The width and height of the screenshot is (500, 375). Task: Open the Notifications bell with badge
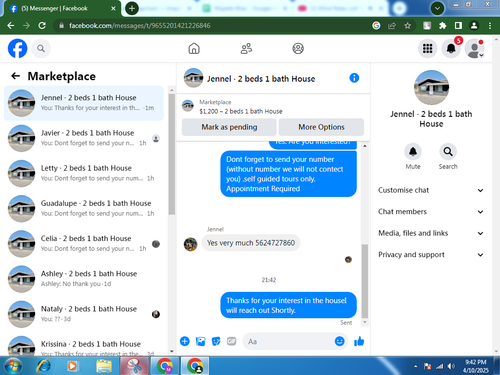[451, 49]
